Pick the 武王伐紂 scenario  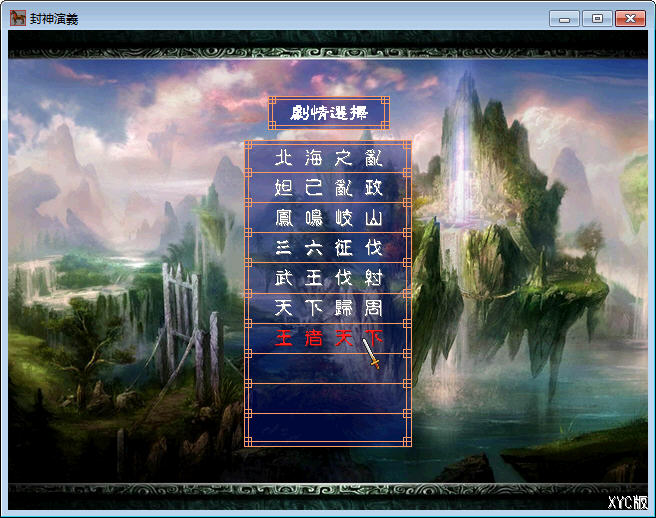[328, 278]
